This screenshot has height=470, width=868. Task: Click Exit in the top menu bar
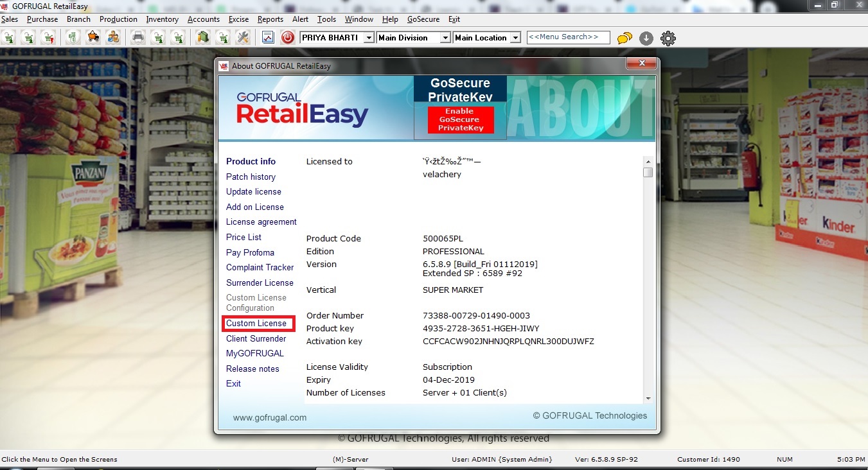point(454,19)
